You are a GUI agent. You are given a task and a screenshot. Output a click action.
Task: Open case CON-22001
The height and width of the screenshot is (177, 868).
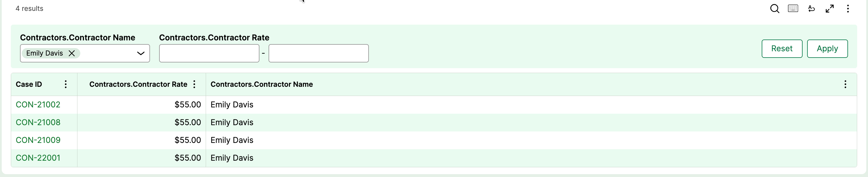pyautogui.click(x=38, y=158)
